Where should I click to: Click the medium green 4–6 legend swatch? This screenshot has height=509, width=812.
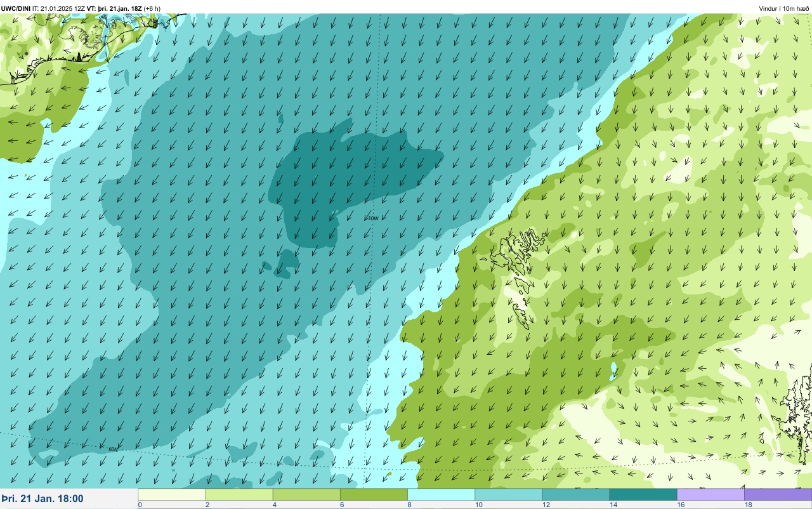tap(306, 494)
